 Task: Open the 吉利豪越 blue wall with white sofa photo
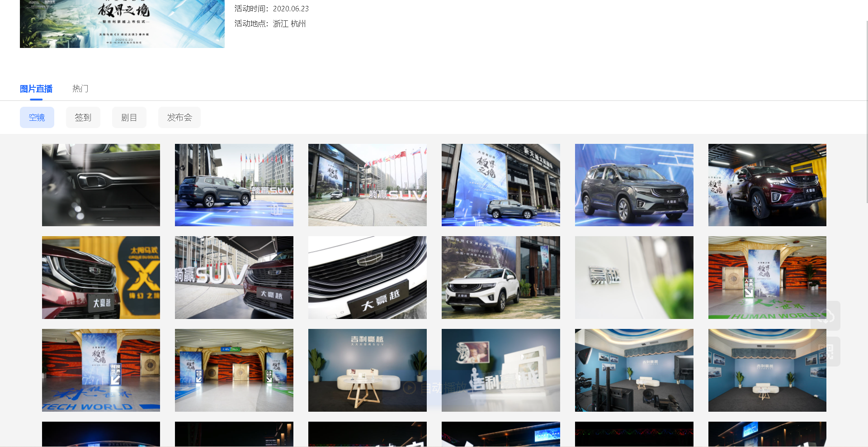(x=368, y=370)
